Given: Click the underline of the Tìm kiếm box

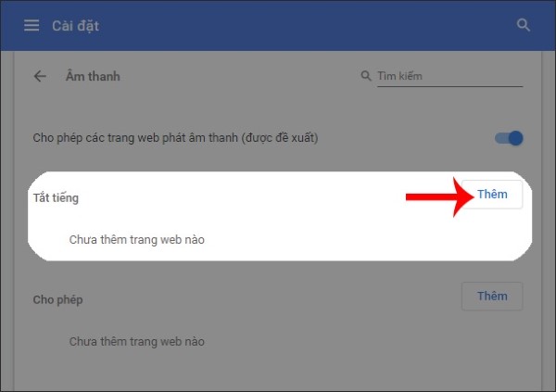Looking at the screenshot, I should (449, 86).
